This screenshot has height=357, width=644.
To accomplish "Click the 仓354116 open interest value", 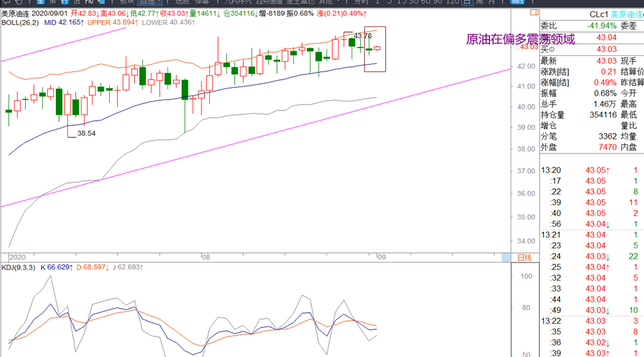I will [241, 13].
